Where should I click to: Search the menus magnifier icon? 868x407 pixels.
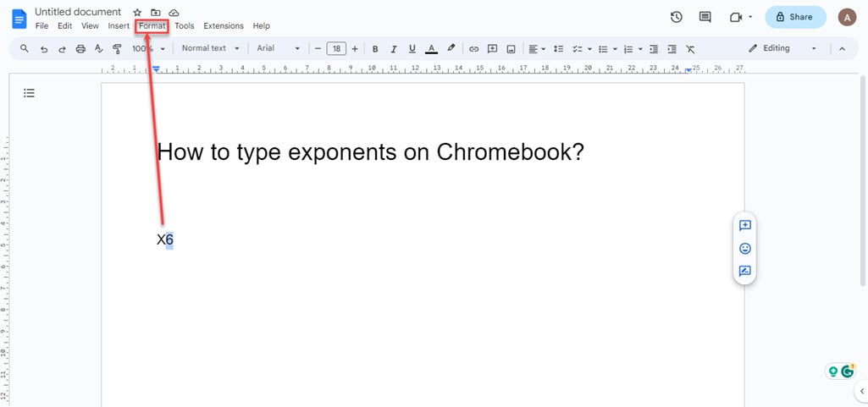[x=25, y=49]
